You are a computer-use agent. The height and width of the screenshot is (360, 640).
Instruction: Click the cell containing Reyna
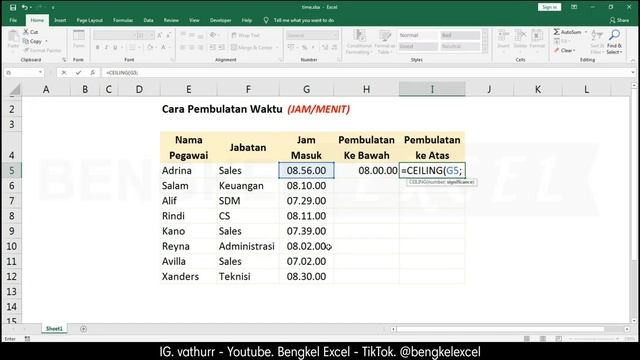188,246
